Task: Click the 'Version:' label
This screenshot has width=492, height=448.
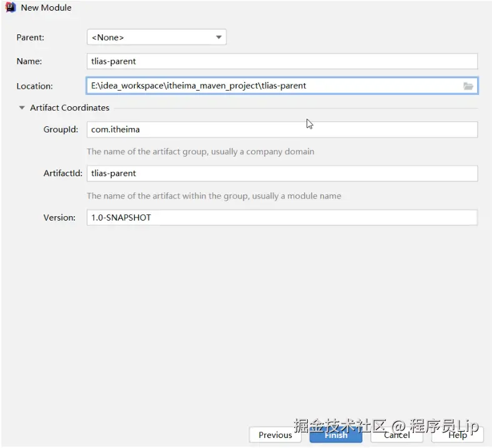Action: [59, 217]
